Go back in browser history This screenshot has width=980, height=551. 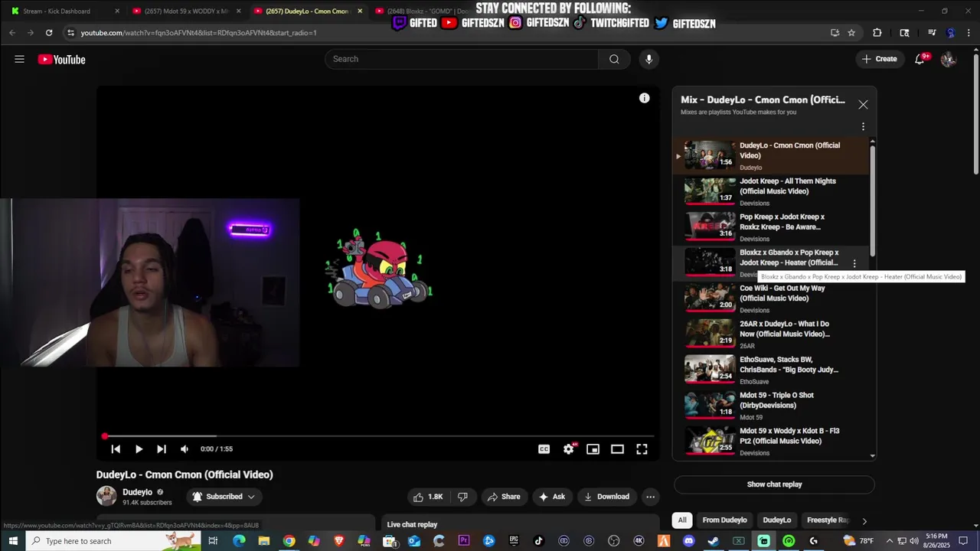(x=12, y=33)
